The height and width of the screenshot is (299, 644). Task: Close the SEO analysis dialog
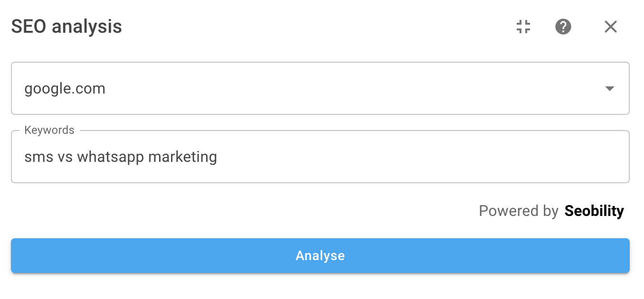(611, 27)
